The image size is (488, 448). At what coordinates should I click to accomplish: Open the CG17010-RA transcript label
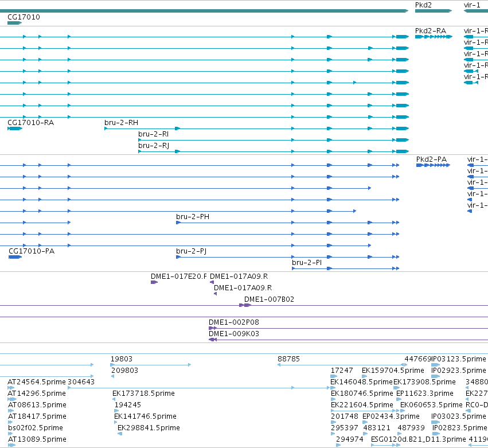click(x=30, y=123)
